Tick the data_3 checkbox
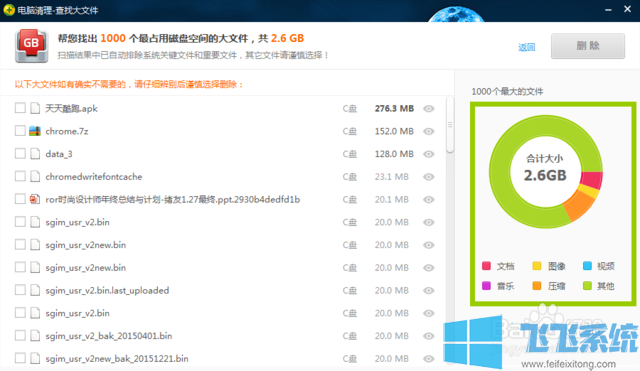640x371 pixels. [20, 153]
